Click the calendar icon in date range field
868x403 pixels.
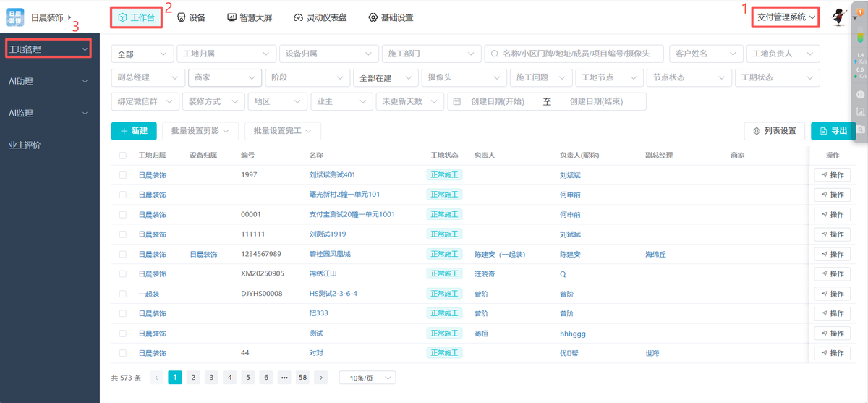point(457,102)
